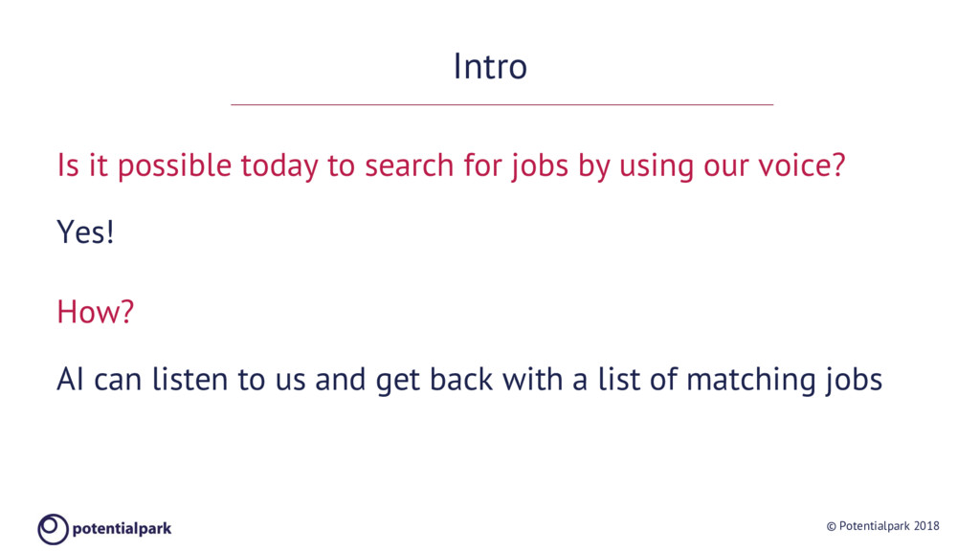Click the word 'search' in the red question
This screenshot has height=551, width=980.
pyautogui.click(x=410, y=165)
